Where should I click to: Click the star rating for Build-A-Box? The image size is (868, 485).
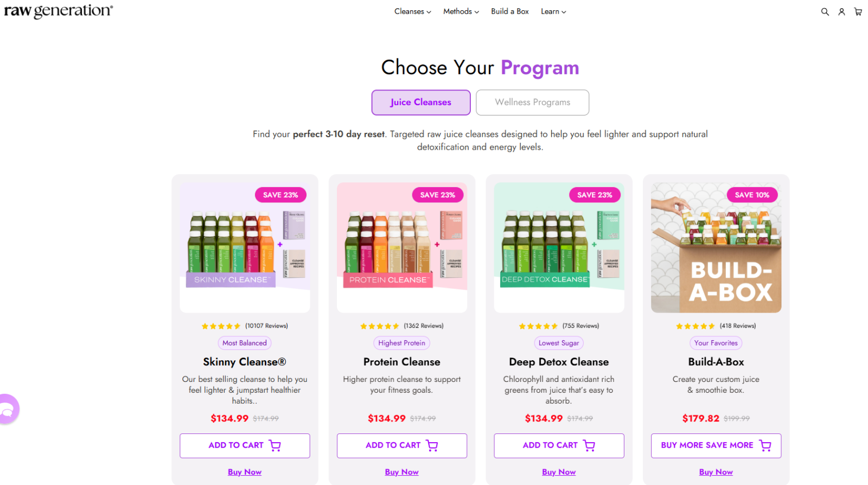click(696, 326)
